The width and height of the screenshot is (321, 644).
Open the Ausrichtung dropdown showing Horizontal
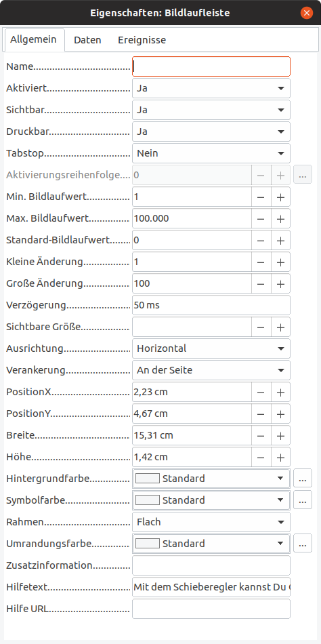211,348
